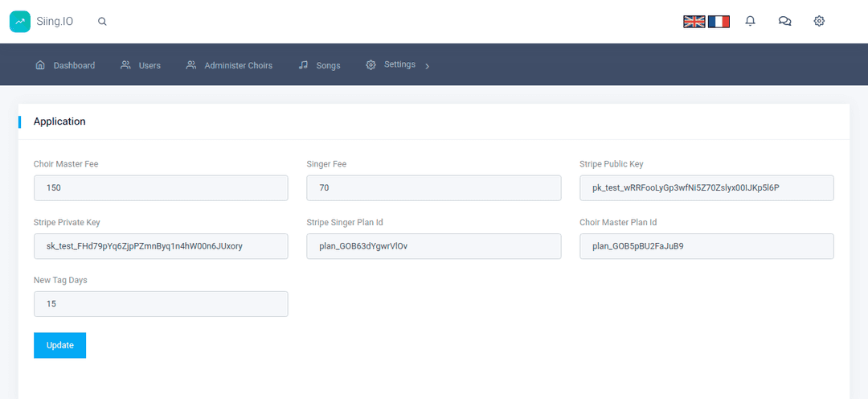The image size is (868, 399).
Task: Click the Siing.IO brand name link
Action: click(55, 22)
